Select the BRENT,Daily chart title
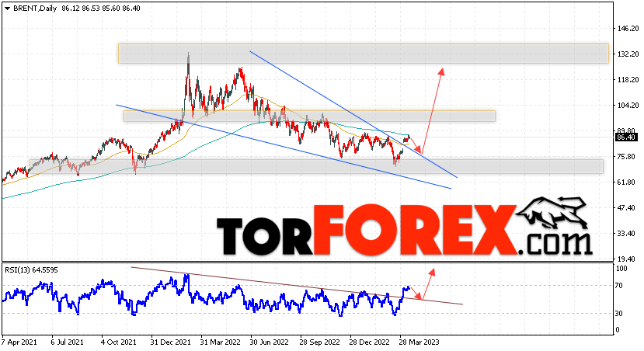Screen dimensions: 644x351 tap(35, 9)
